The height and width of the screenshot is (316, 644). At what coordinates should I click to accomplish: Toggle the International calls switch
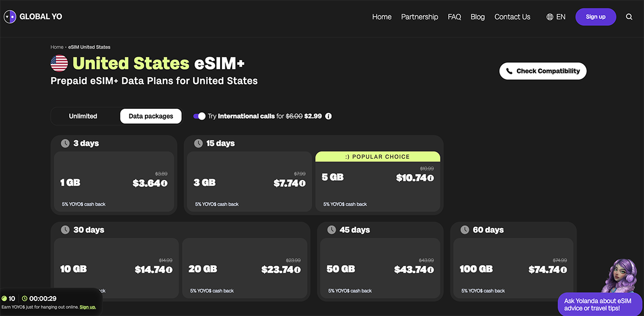coord(199,116)
